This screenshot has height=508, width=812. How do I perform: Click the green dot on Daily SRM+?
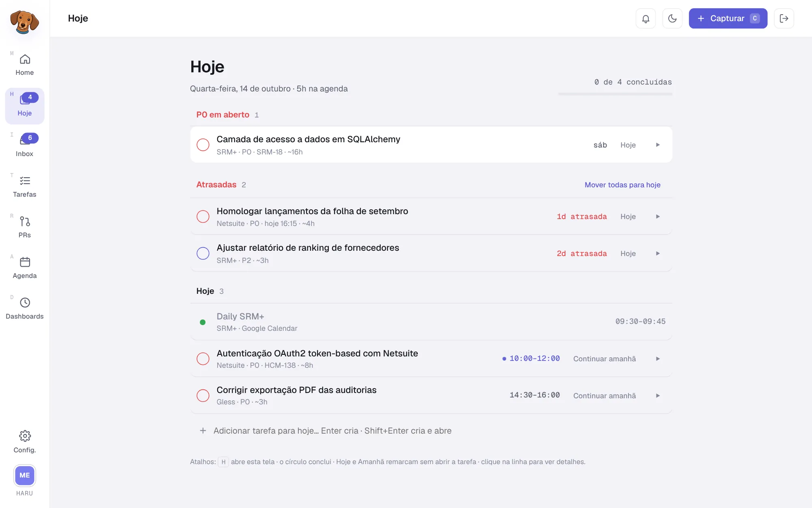pyautogui.click(x=203, y=322)
